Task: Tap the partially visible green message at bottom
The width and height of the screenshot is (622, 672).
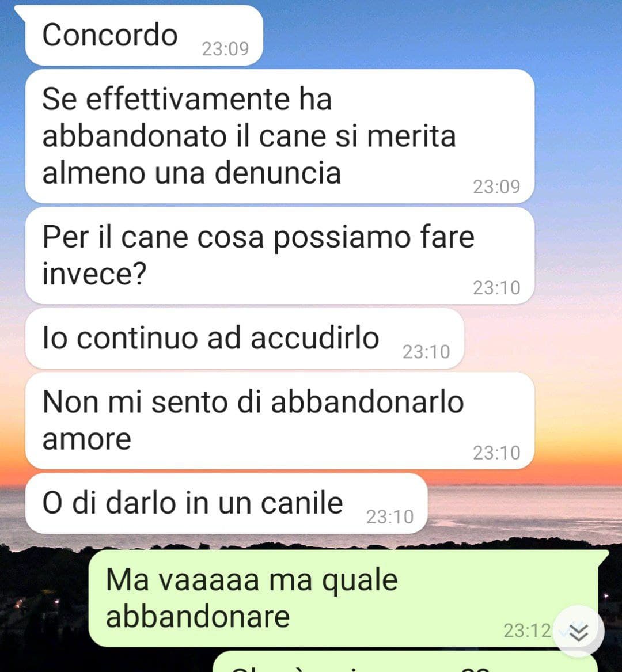Action: point(405,662)
